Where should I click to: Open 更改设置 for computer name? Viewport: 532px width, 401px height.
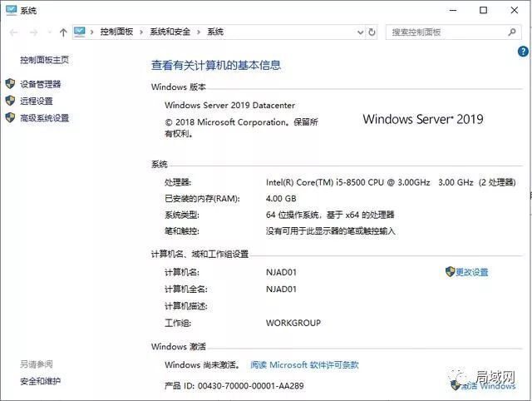[471, 272]
